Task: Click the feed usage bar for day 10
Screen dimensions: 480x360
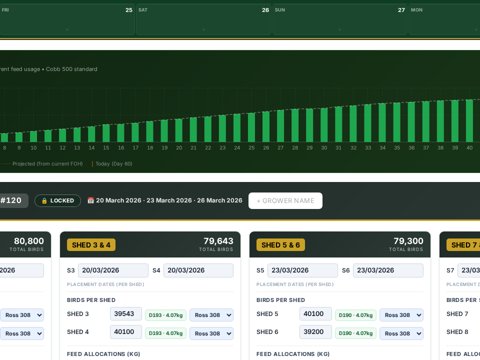Action: [x=34, y=137]
